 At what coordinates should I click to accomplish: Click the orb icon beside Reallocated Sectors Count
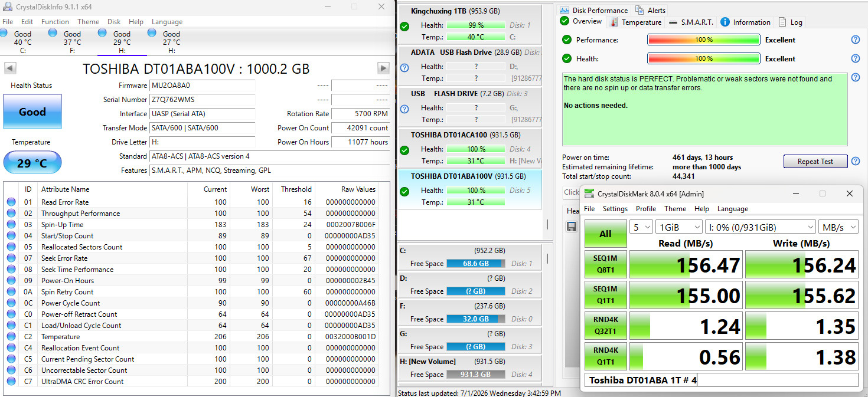pos(11,247)
